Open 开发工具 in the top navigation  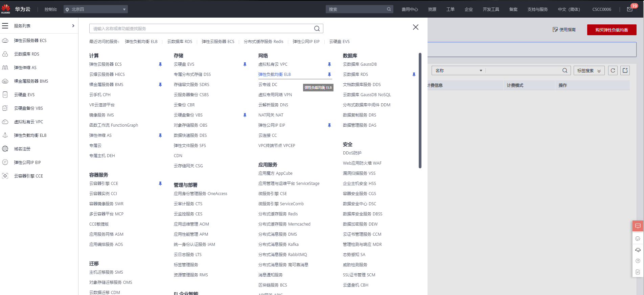pos(491,9)
